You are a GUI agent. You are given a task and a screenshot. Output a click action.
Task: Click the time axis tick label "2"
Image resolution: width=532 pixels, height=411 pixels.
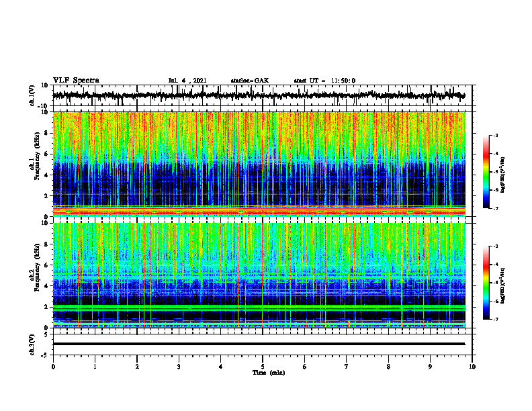coord(137,367)
